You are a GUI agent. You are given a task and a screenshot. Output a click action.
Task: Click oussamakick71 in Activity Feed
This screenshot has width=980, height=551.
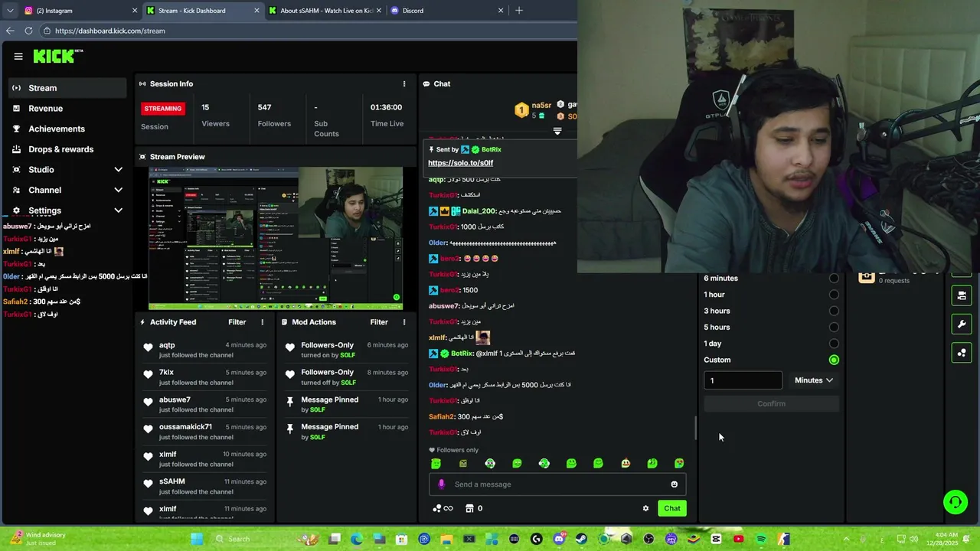tap(186, 427)
